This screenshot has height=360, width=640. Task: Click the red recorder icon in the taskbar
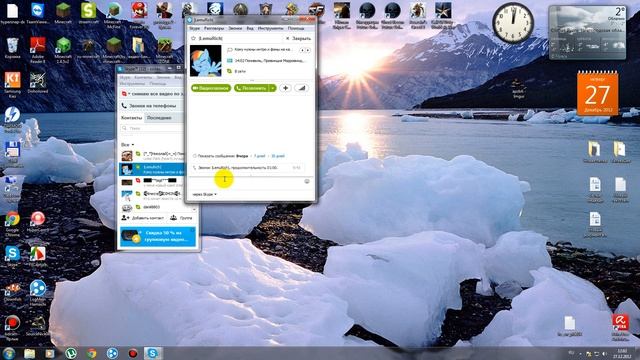133,353
